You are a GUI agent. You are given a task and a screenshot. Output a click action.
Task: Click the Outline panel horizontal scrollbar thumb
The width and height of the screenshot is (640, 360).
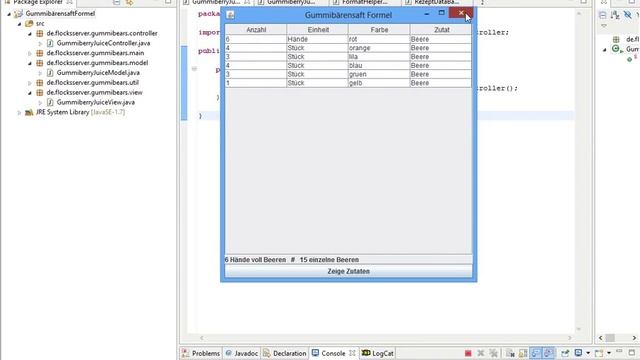coord(610,338)
